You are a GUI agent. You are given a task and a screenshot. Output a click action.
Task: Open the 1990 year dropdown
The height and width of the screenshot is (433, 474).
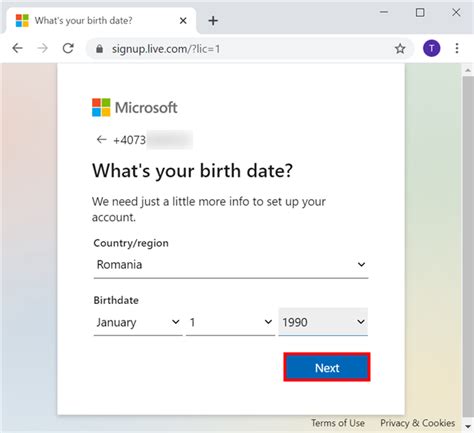(323, 322)
